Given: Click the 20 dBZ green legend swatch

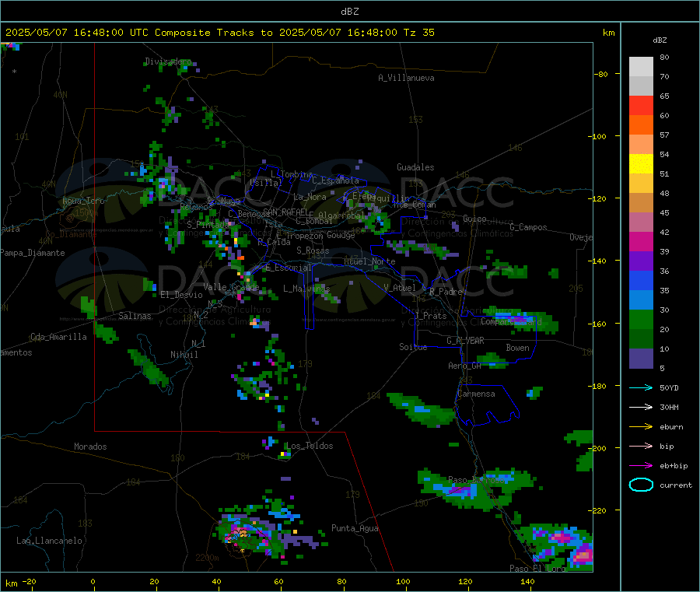Looking at the screenshot, I should (x=641, y=319).
